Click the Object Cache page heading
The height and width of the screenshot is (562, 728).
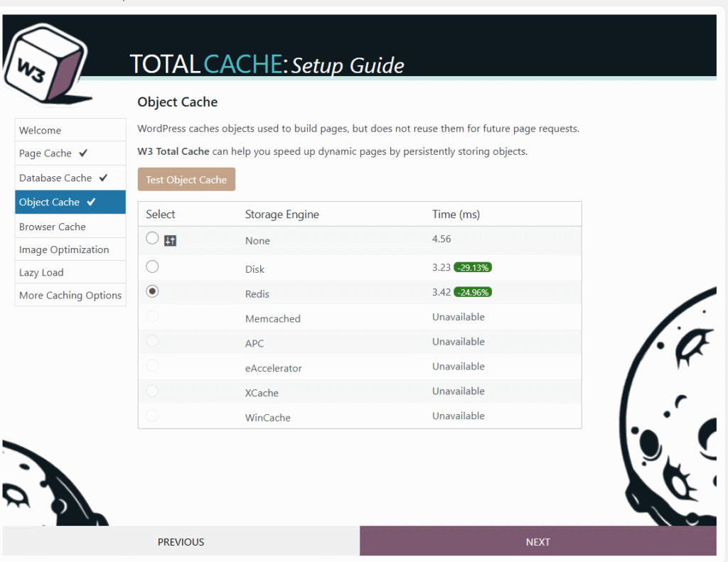tap(177, 102)
